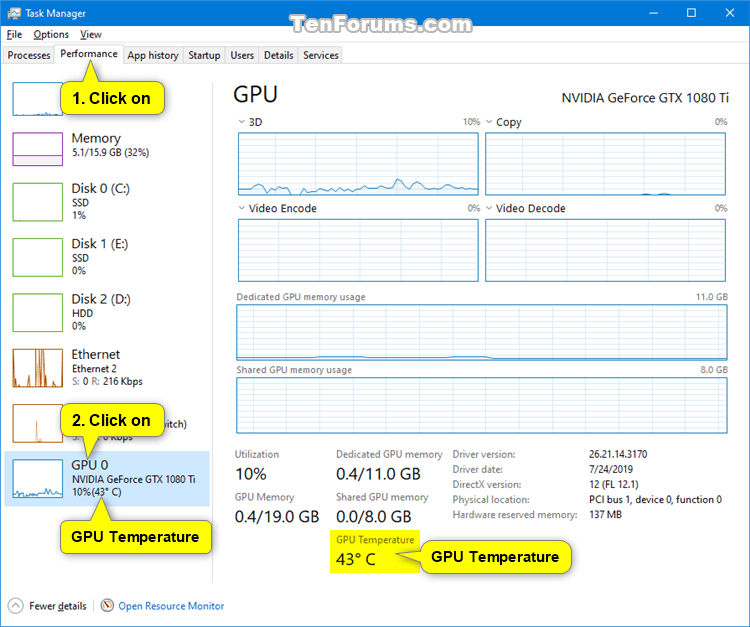This screenshot has width=750, height=627.
Task: Switch to the App history tab
Action: coord(153,55)
